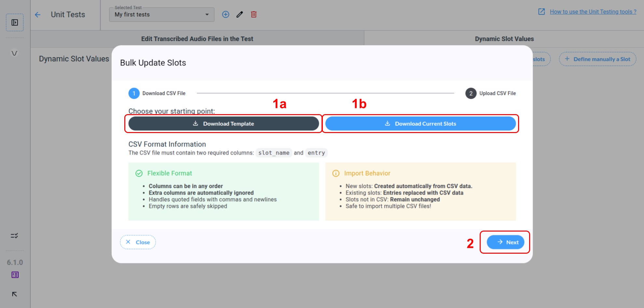Download the current slots CSV
The height and width of the screenshot is (308, 644).
[420, 124]
